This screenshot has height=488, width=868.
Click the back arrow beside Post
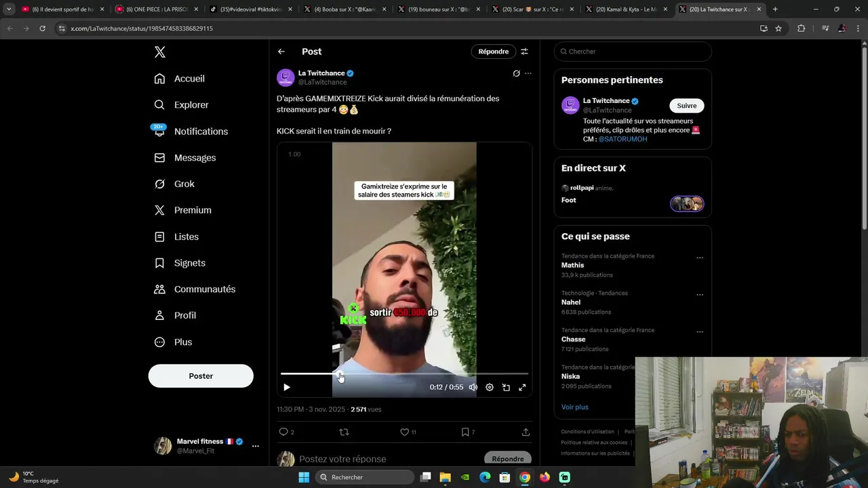click(x=281, y=52)
